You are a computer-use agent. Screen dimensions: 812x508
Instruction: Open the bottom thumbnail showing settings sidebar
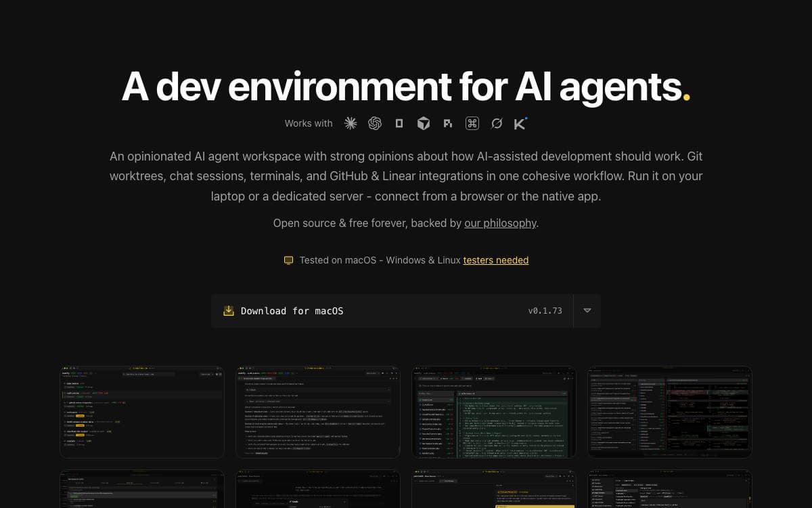[670, 489]
